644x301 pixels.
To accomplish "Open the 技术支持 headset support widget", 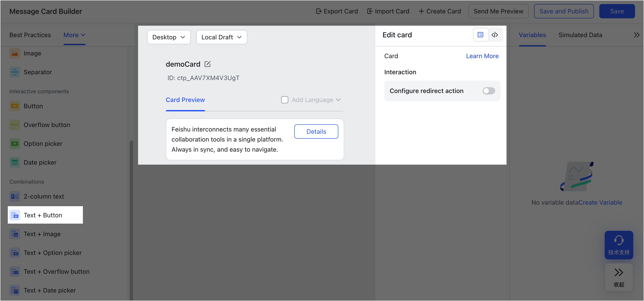I will pyautogui.click(x=619, y=245).
